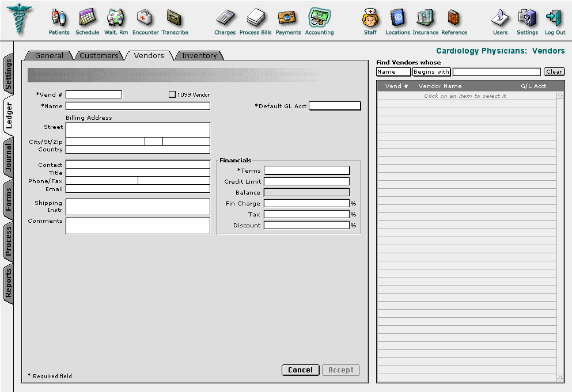572x392 pixels.
Task: Open the Patients module icon
Action: click(x=59, y=18)
